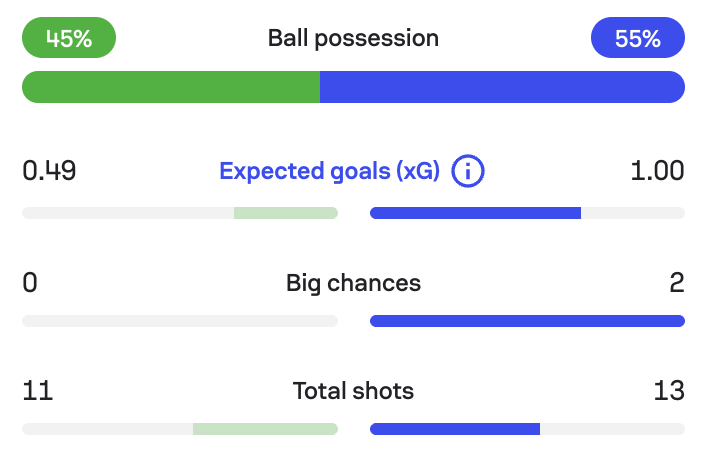Click the Big chances value 2

pyautogui.click(x=676, y=283)
